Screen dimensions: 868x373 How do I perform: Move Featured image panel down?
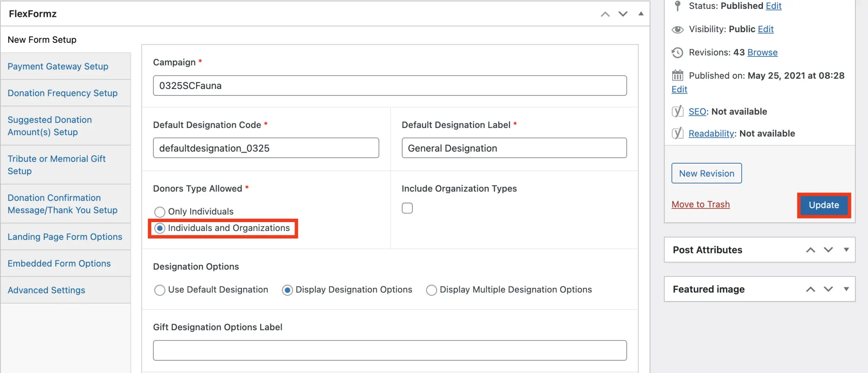tap(828, 289)
